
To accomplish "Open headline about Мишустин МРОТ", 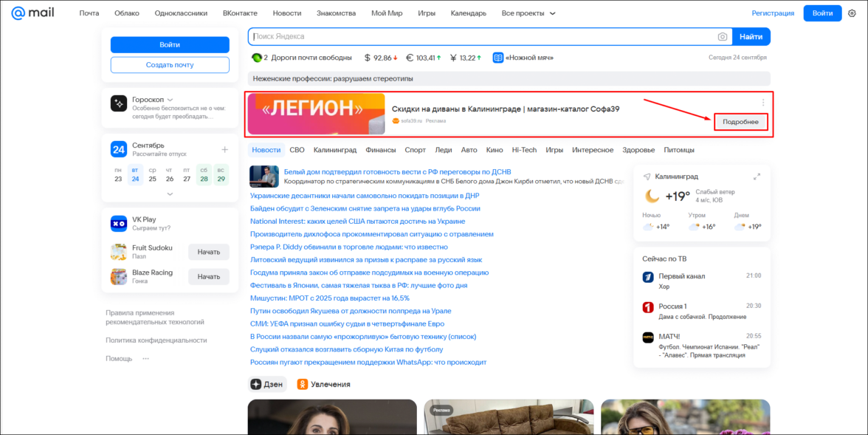I will point(330,298).
